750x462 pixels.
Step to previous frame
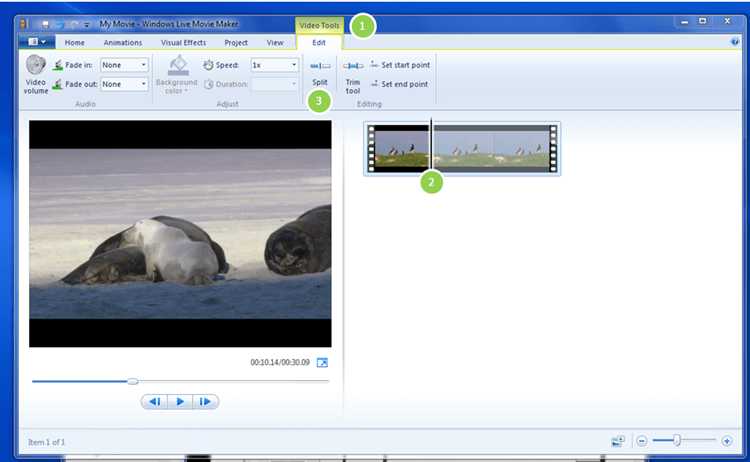coord(154,401)
